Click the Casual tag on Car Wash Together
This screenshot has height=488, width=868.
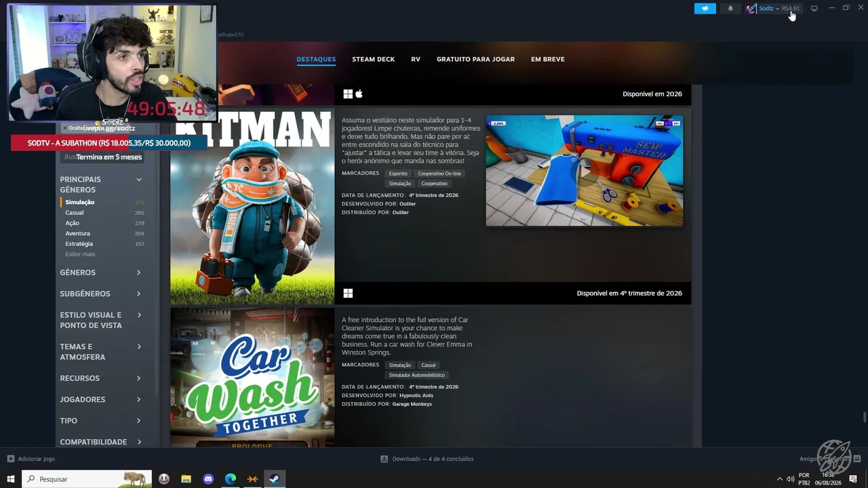429,365
